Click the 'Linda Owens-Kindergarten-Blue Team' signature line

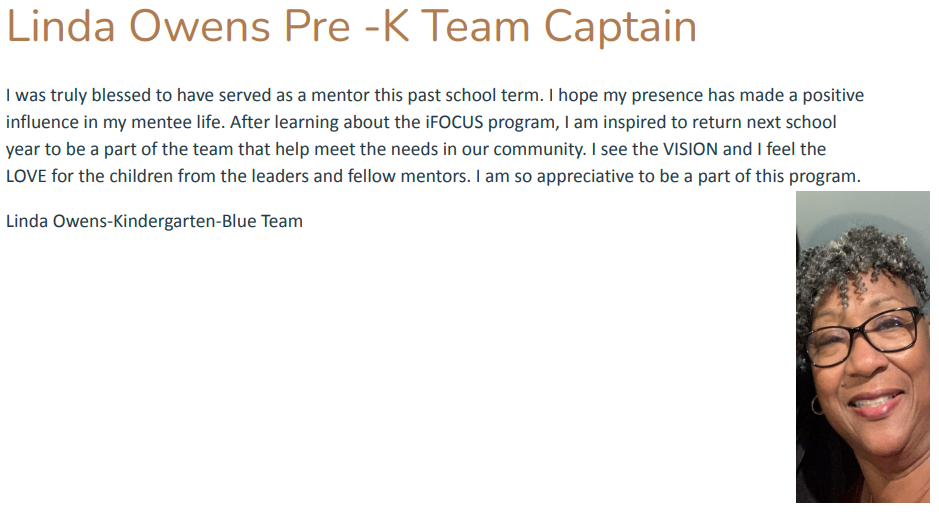pyautogui.click(x=155, y=221)
